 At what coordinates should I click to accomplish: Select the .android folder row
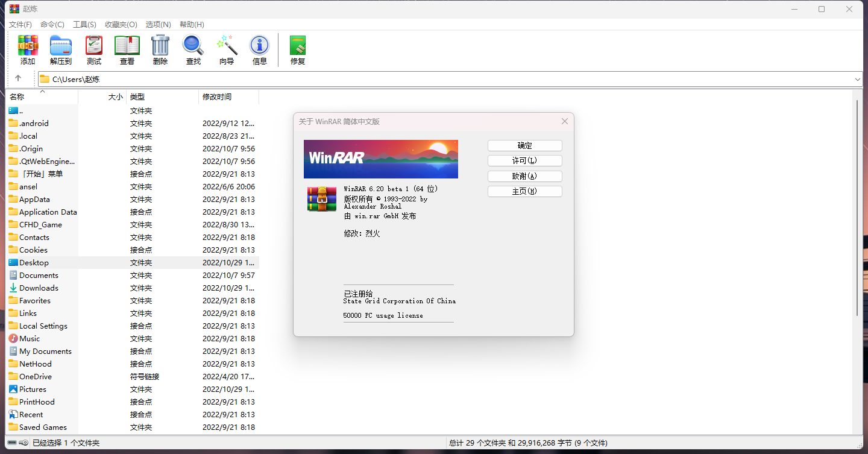[x=133, y=124]
